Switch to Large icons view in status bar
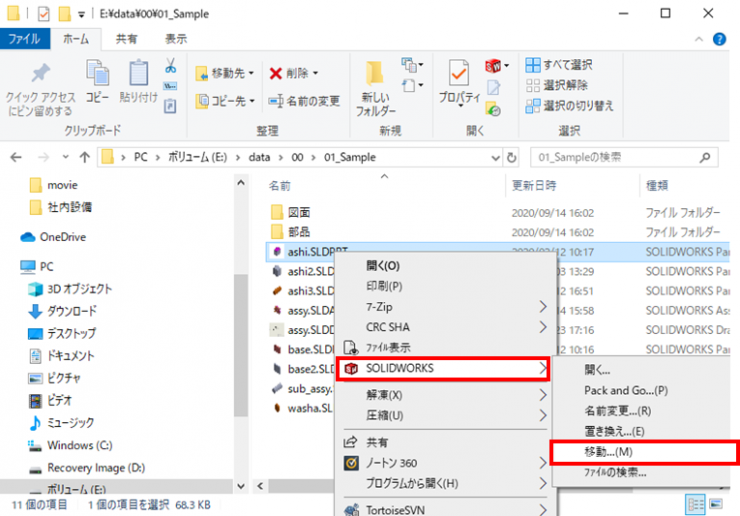 tap(716, 504)
